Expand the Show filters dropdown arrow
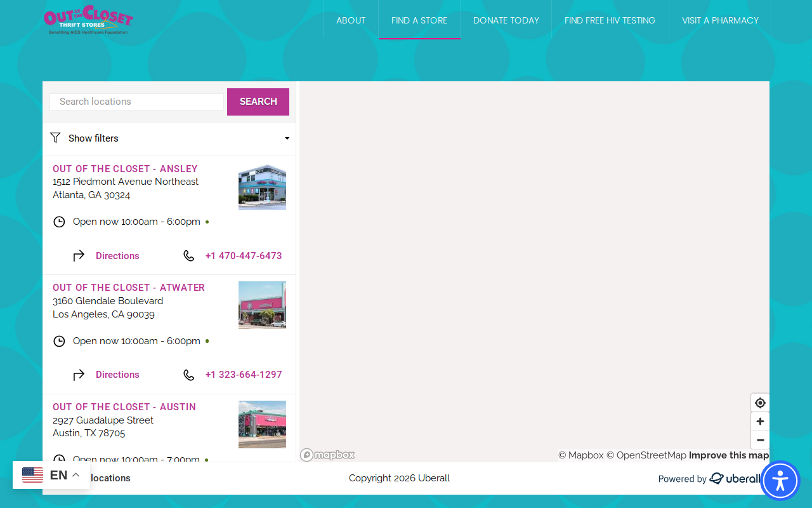 287,138
